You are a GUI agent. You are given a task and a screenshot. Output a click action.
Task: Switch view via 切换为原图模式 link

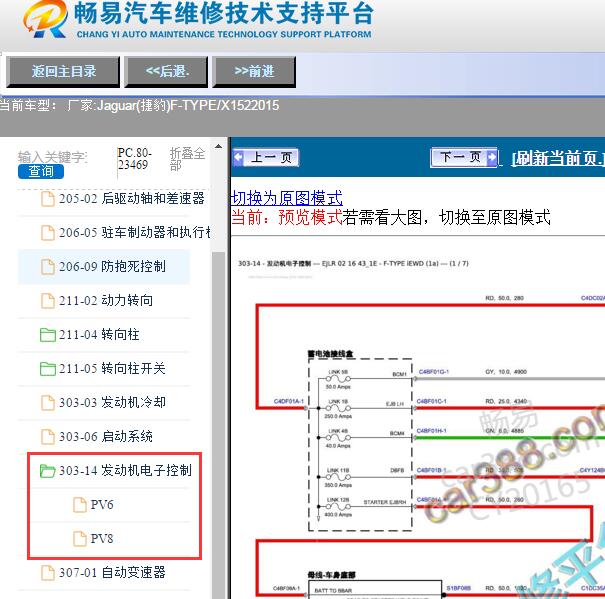pos(286,198)
